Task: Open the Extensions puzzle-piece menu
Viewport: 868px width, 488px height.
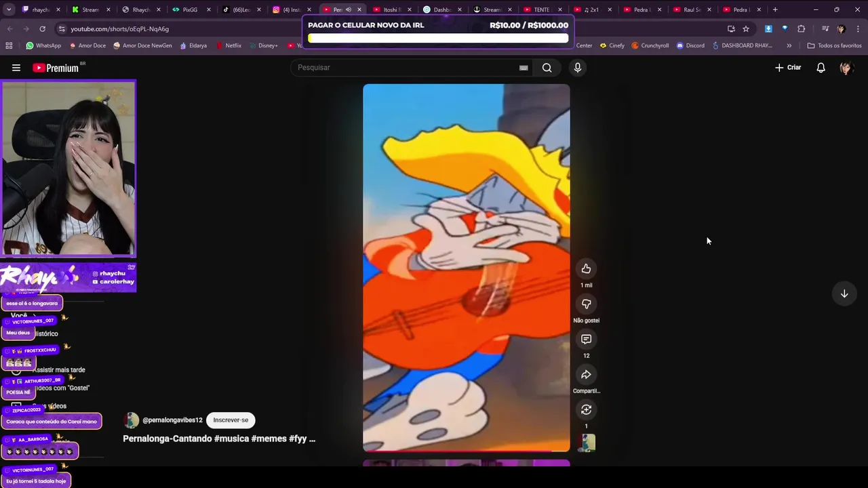Action: pos(802,29)
